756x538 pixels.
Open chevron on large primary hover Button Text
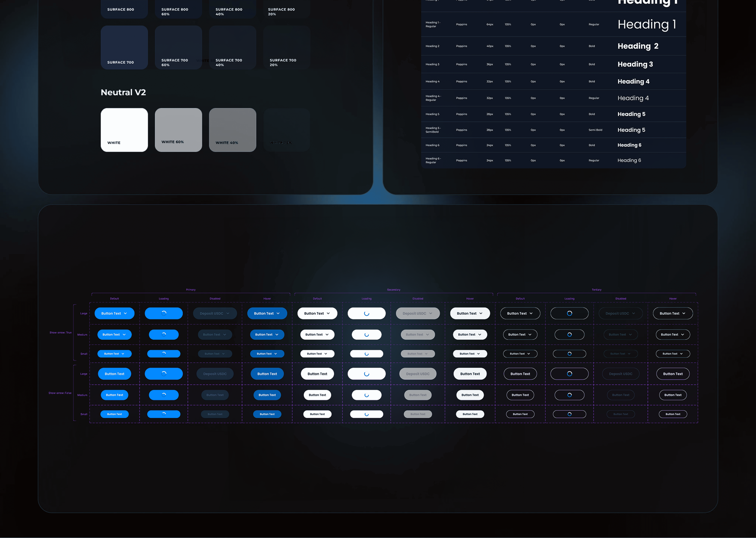click(278, 313)
